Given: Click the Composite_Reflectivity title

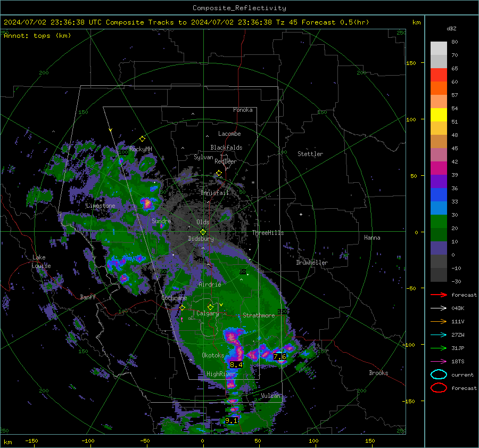Looking at the screenshot, I should click(240, 8).
